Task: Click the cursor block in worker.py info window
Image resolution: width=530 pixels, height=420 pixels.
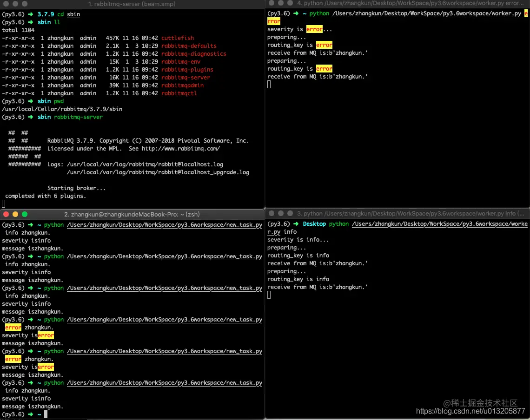Action: 269,295
